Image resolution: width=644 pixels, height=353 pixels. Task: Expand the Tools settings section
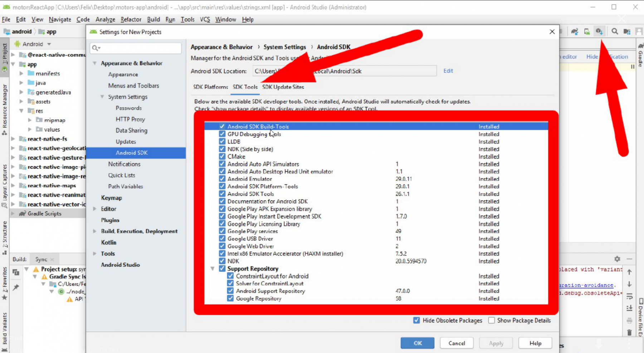95,254
